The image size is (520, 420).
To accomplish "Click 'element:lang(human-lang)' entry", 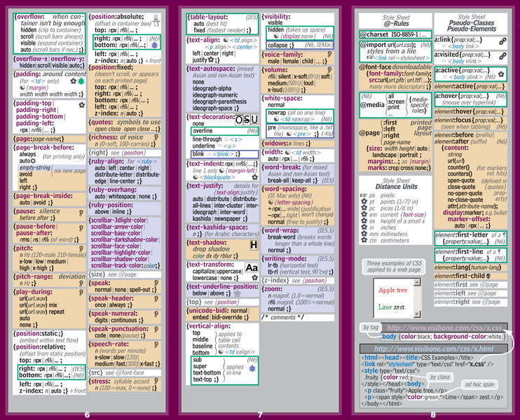I will point(468,267).
